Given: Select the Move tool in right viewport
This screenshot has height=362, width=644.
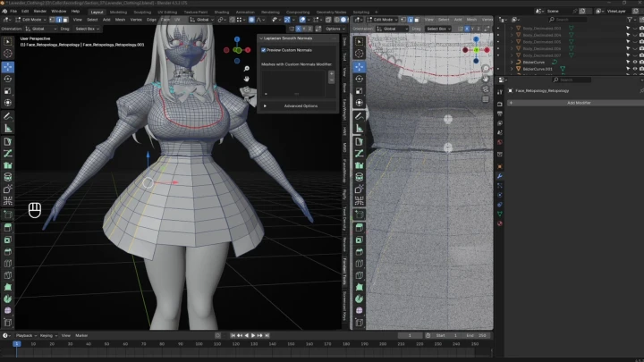Looking at the screenshot, I should (x=360, y=67).
